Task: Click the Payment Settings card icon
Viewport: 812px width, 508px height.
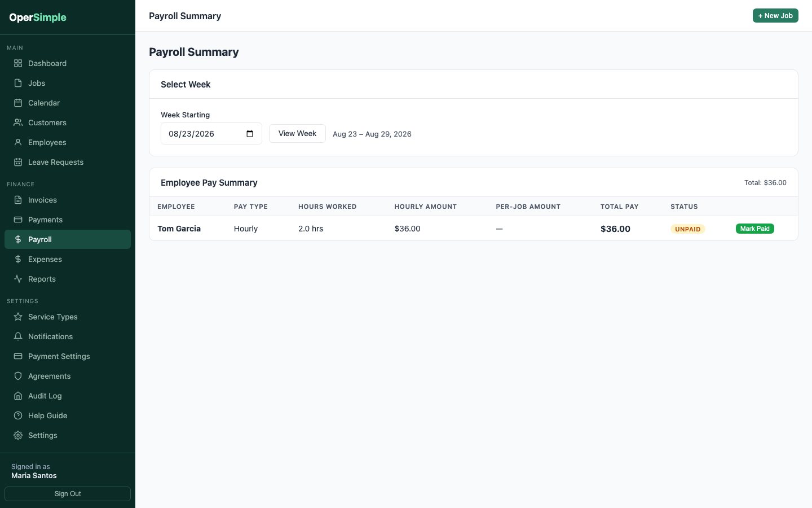Action: click(18, 356)
